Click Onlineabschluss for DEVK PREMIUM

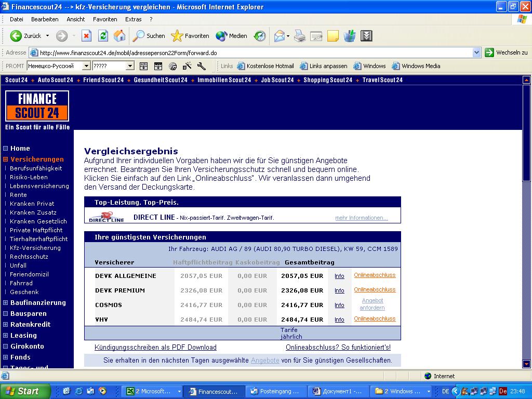375,289
